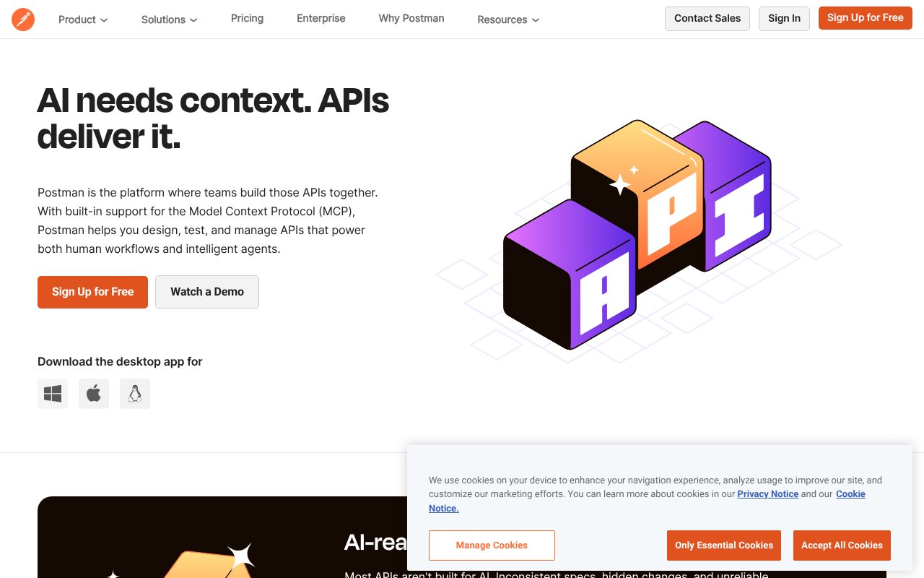This screenshot has width=924, height=578.
Task: Click the API cubes illustration
Action: 637,235
